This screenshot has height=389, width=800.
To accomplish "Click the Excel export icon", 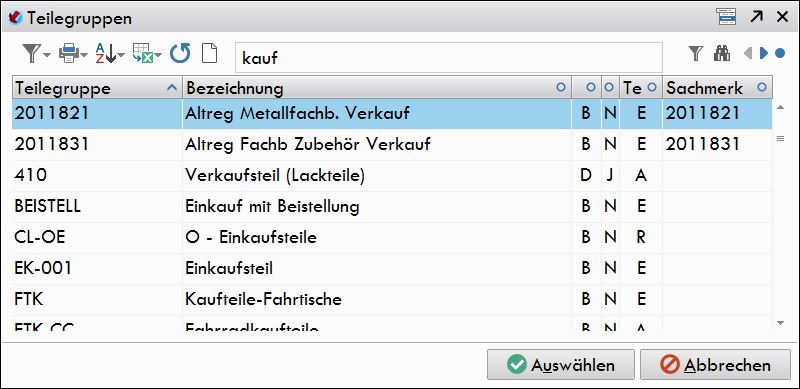I will coord(142,53).
